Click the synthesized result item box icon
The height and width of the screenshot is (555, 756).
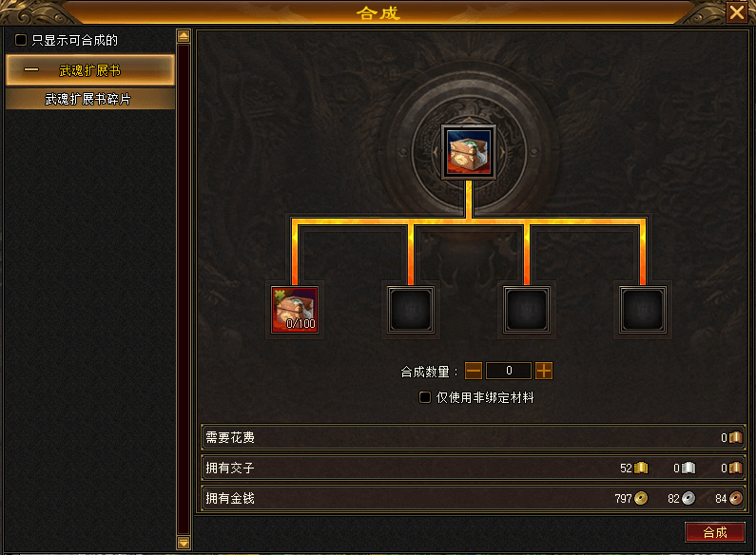[x=469, y=152]
